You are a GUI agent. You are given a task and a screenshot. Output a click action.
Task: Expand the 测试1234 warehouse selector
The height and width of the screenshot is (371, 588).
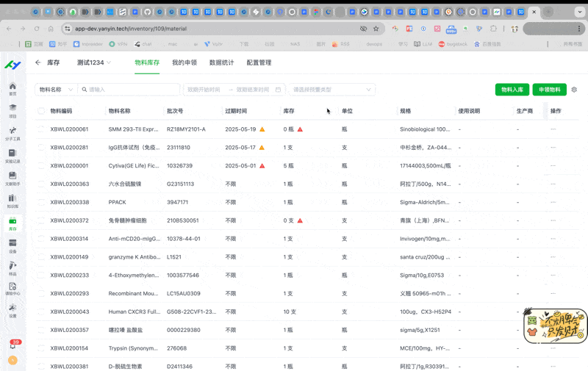(x=94, y=63)
